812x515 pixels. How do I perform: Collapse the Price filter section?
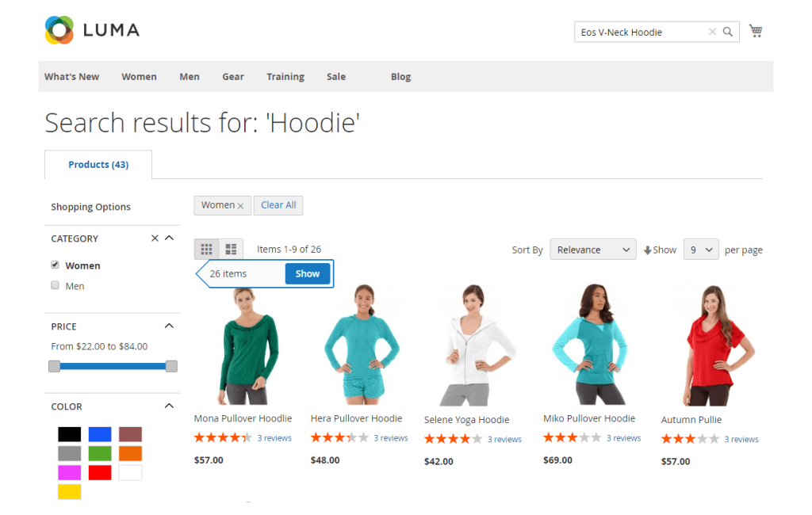pyautogui.click(x=169, y=326)
